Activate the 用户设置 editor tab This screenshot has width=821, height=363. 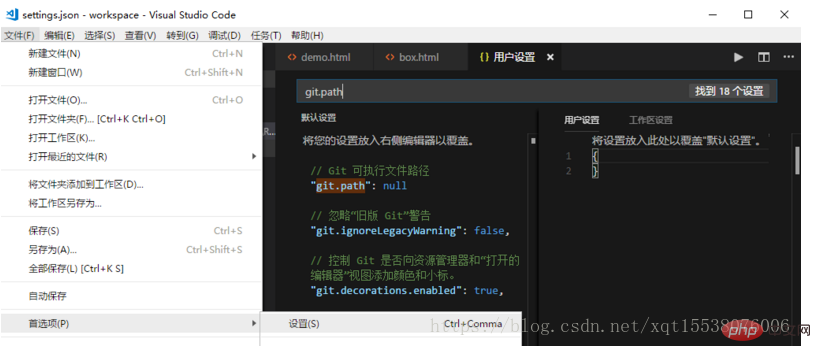(514, 57)
